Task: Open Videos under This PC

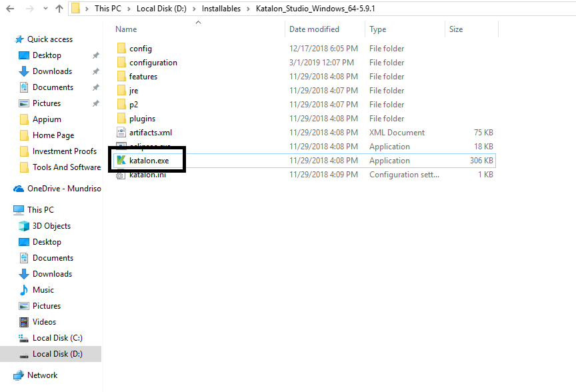Action: click(x=44, y=322)
